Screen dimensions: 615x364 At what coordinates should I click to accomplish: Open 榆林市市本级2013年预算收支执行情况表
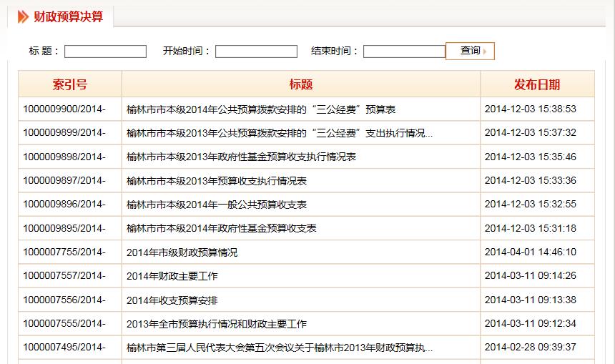click(x=217, y=181)
